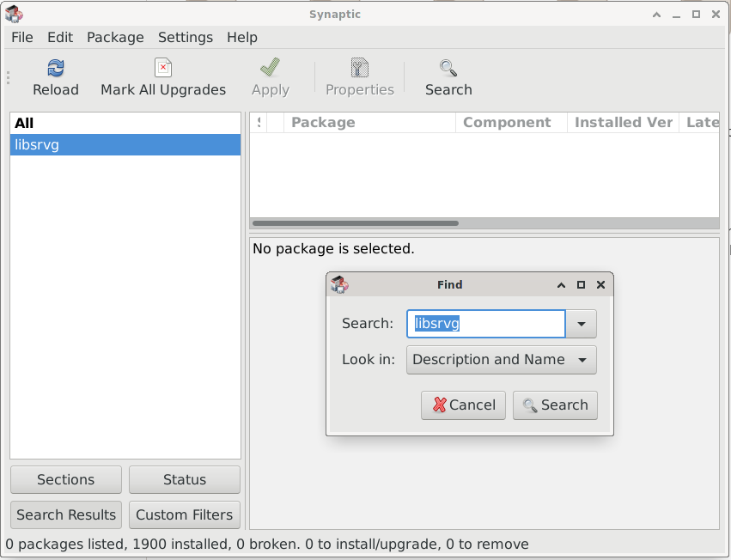Click the horizontal scrollbar of package list
Image resolution: width=731 pixels, height=560 pixels.
click(x=356, y=223)
